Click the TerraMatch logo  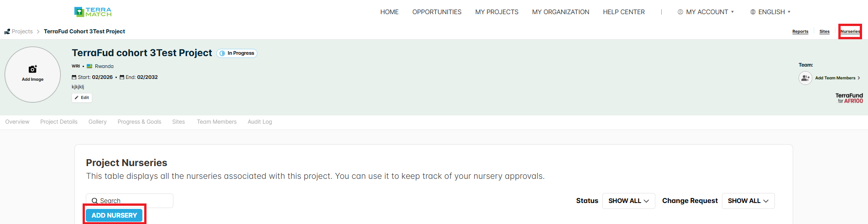click(93, 12)
